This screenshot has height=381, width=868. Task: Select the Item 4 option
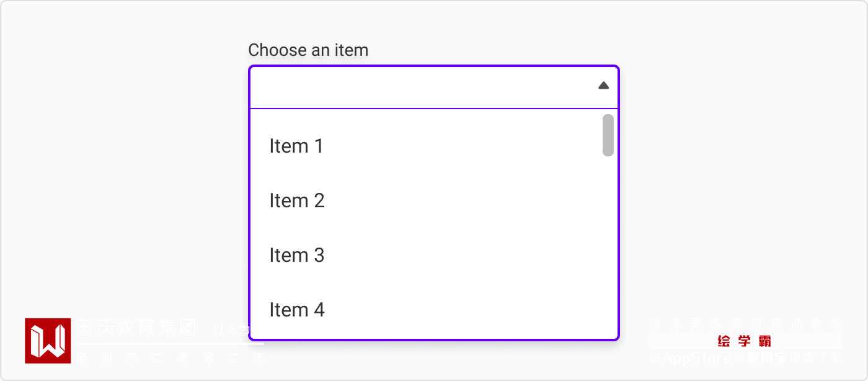296,310
